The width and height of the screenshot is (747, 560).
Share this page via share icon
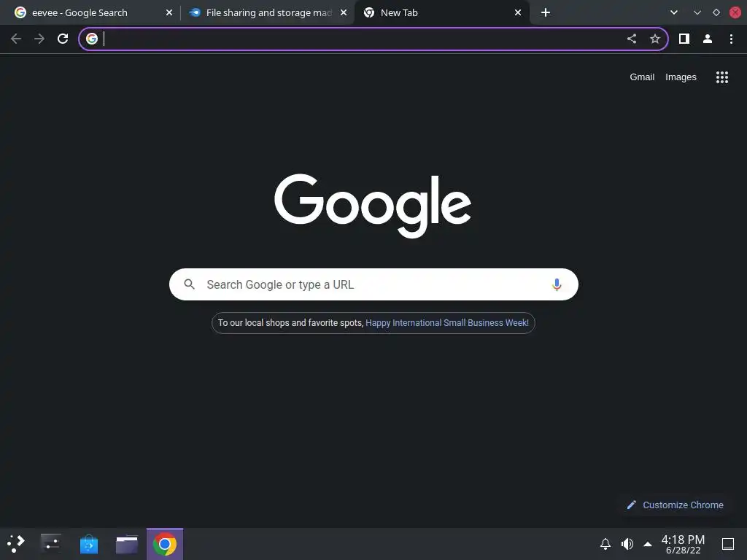click(632, 39)
